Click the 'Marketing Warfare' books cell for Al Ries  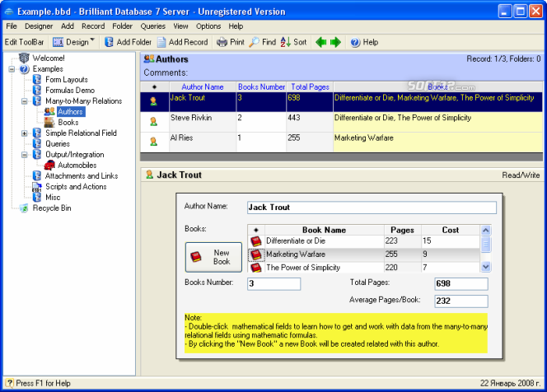[x=437, y=142]
